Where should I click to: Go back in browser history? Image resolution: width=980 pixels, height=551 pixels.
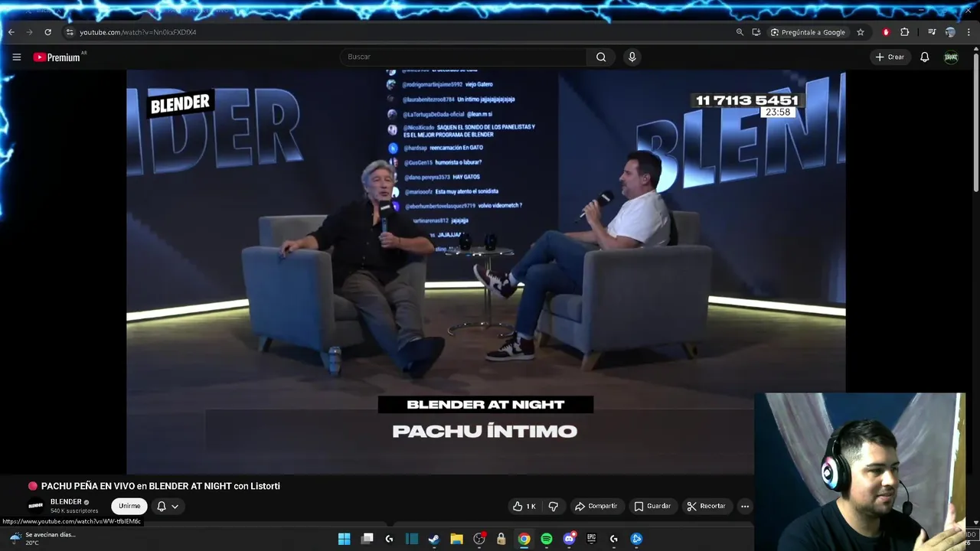[x=11, y=32]
